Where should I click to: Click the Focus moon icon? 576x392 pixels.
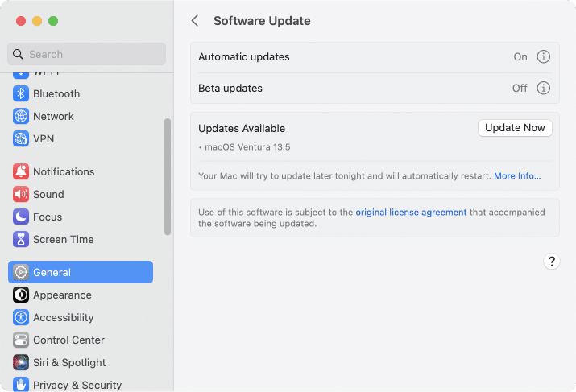[21, 217]
